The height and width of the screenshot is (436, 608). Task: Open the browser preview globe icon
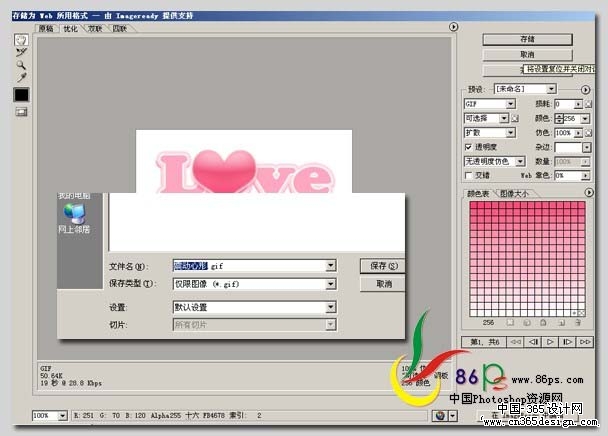point(440,416)
